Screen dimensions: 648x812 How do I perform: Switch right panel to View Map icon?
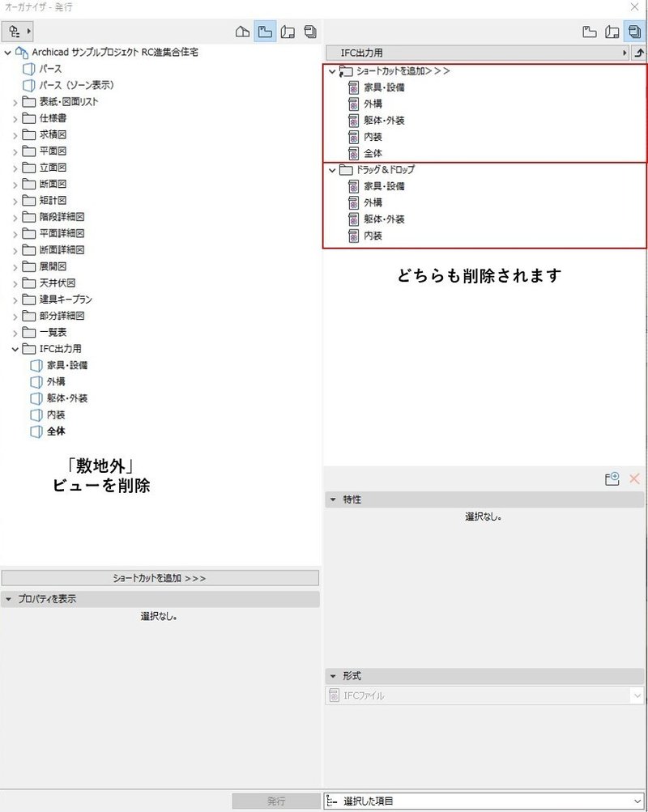590,32
